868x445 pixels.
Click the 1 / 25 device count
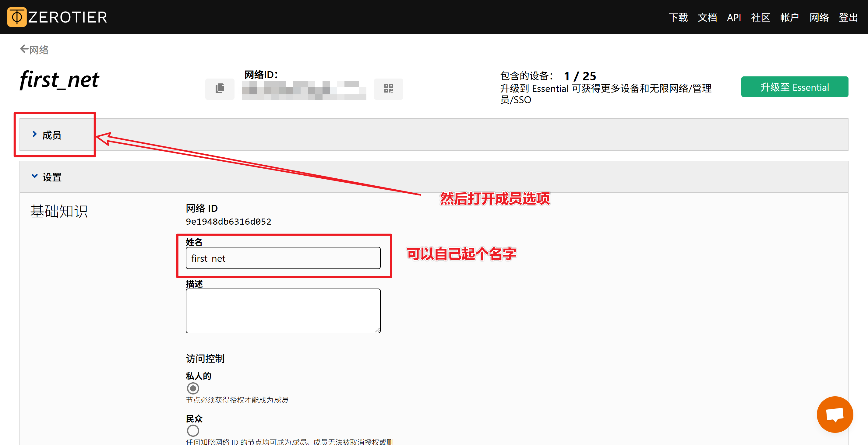click(x=580, y=76)
